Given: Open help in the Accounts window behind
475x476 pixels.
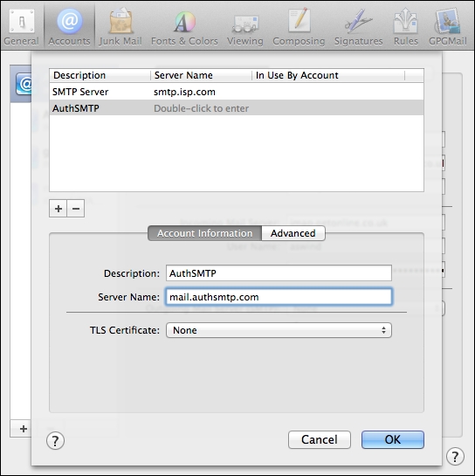Looking at the screenshot, I should [455, 456].
